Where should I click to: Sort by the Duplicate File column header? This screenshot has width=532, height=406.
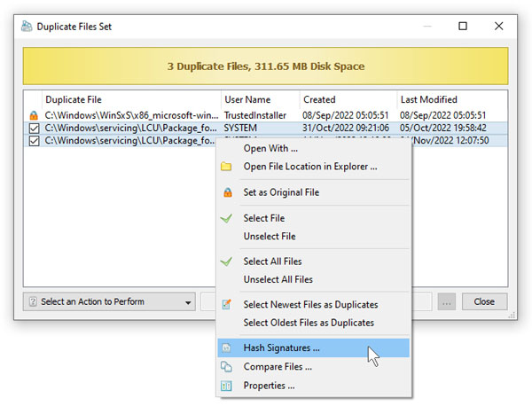click(x=131, y=99)
